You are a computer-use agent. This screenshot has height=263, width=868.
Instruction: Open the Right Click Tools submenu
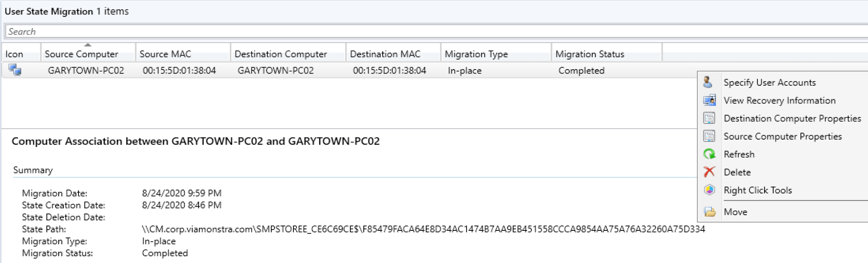pyautogui.click(x=758, y=190)
